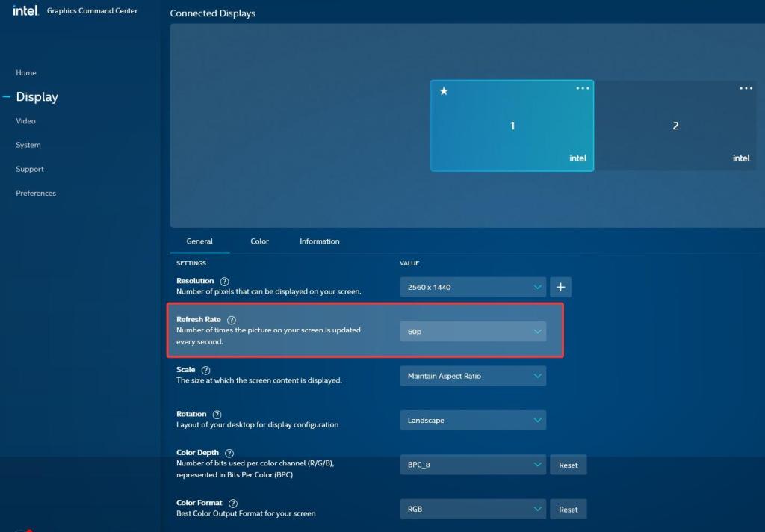Click the Rotation setting label
This screenshot has height=532, width=765.
[191, 414]
